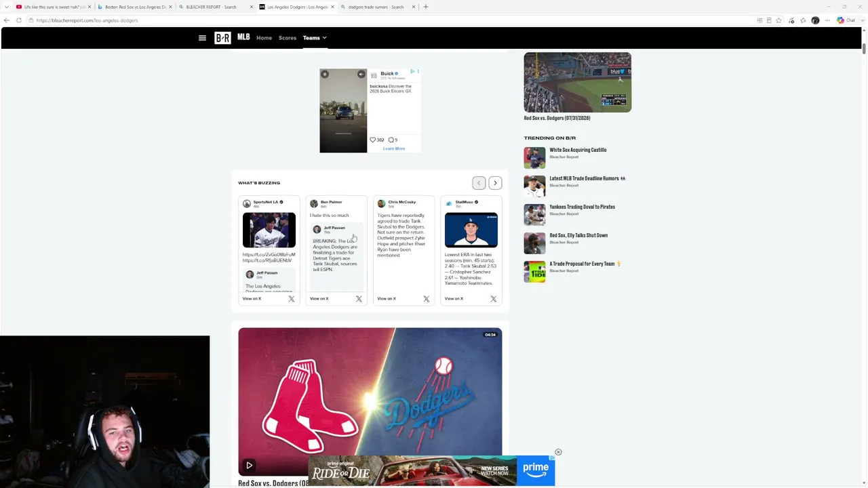Image resolution: width=868 pixels, height=488 pixels.
Task: Open the tab list dropdown arrow
Action: pos(6,7)
